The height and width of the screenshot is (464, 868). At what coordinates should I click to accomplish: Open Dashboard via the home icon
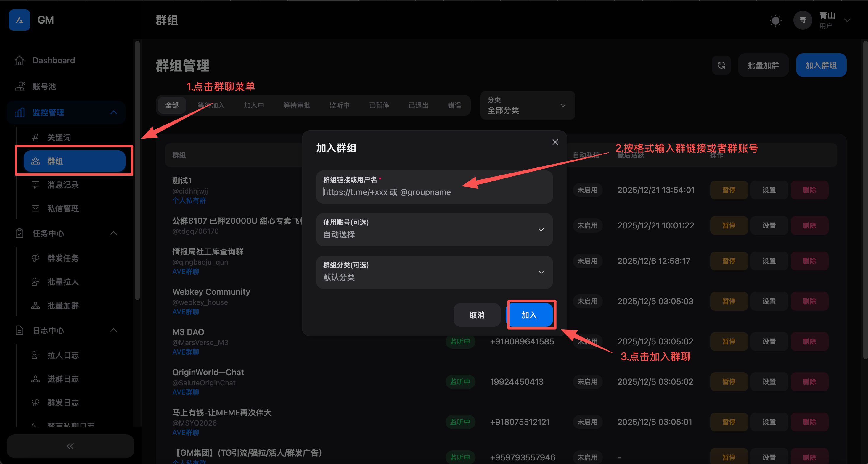[20, 60]
